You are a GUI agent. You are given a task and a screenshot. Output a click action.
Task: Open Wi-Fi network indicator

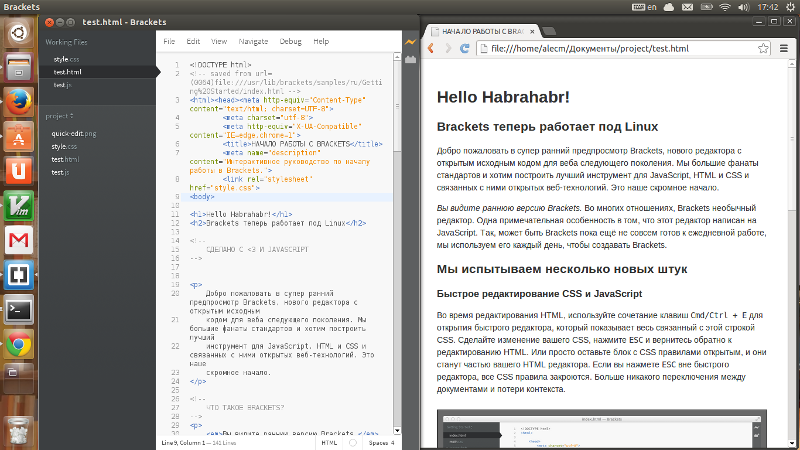[x=724, y=7]
